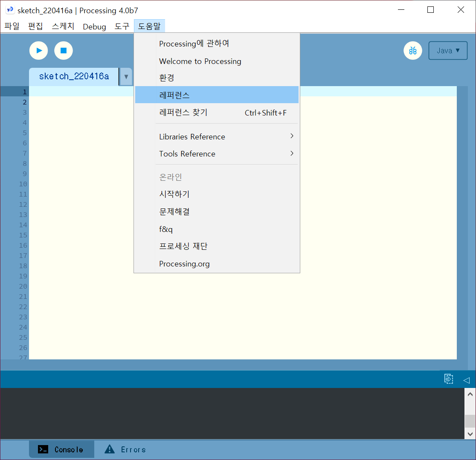Choose 레퍼런스 찾기 menu entry
The height and width of the screenshot is (460, 476).
217,113
